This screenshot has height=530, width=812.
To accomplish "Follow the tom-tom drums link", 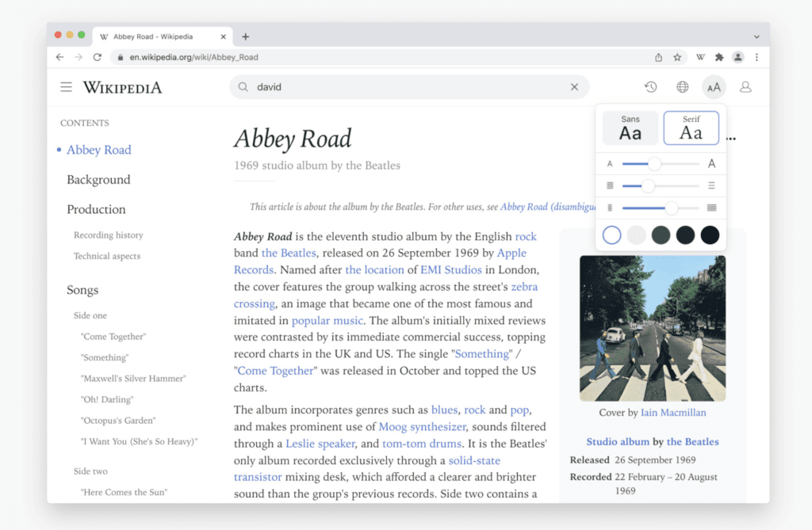I will (x=422, y=444).
